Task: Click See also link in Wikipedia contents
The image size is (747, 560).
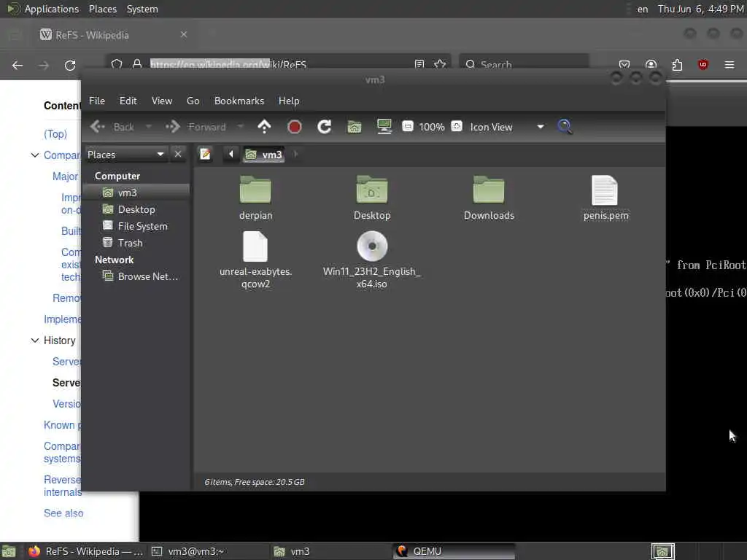Action: 63,513
